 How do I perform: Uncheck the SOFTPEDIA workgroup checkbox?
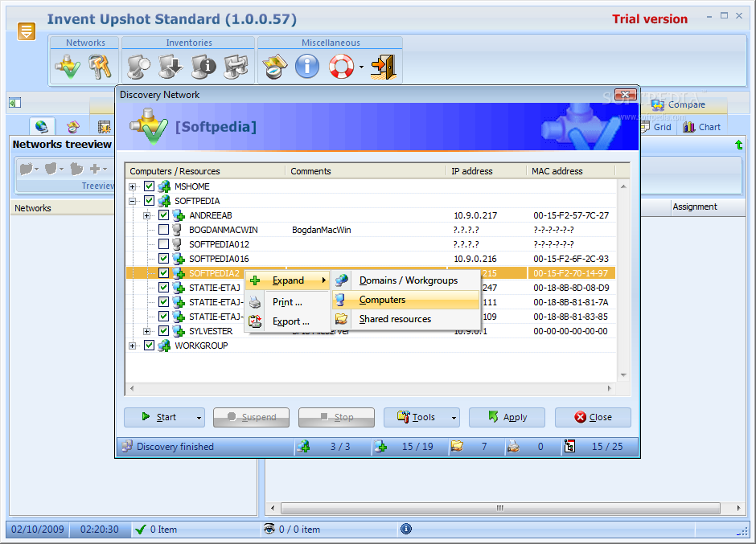149,200
